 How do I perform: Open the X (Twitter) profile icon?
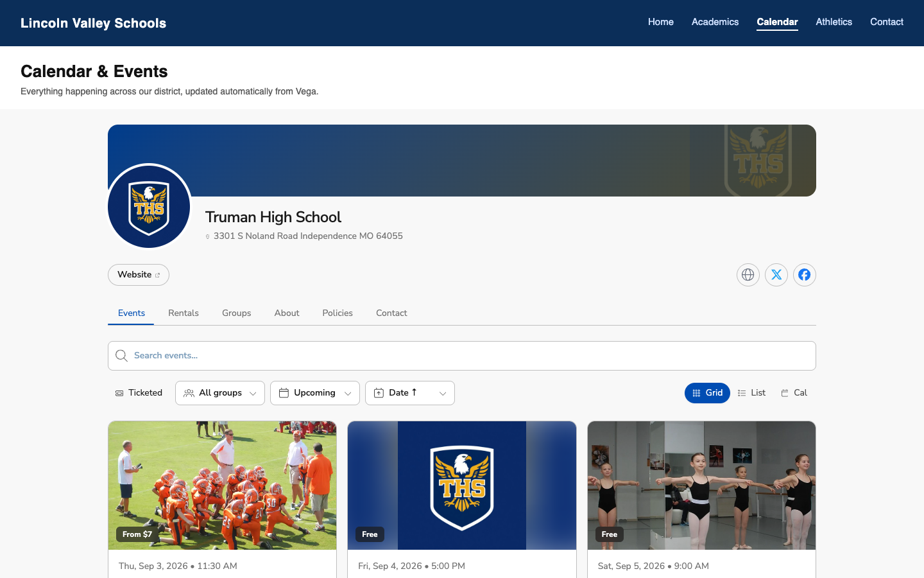click(776, 275)
